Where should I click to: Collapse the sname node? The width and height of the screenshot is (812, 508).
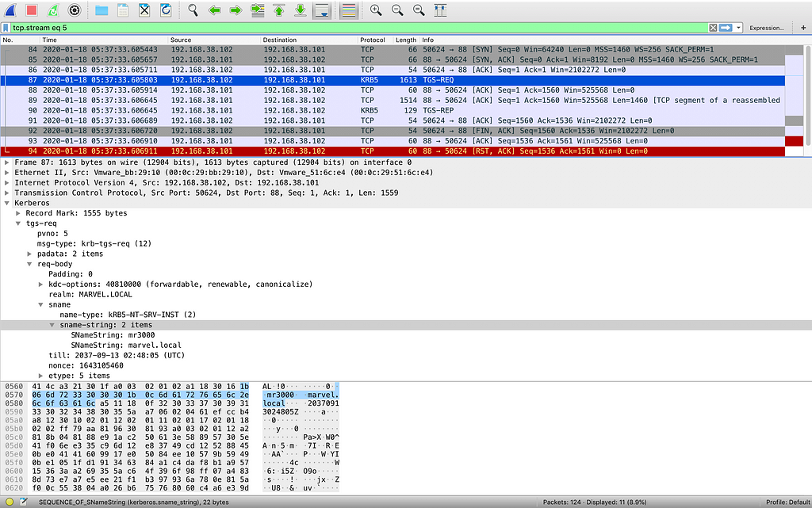tap(41, 304)
